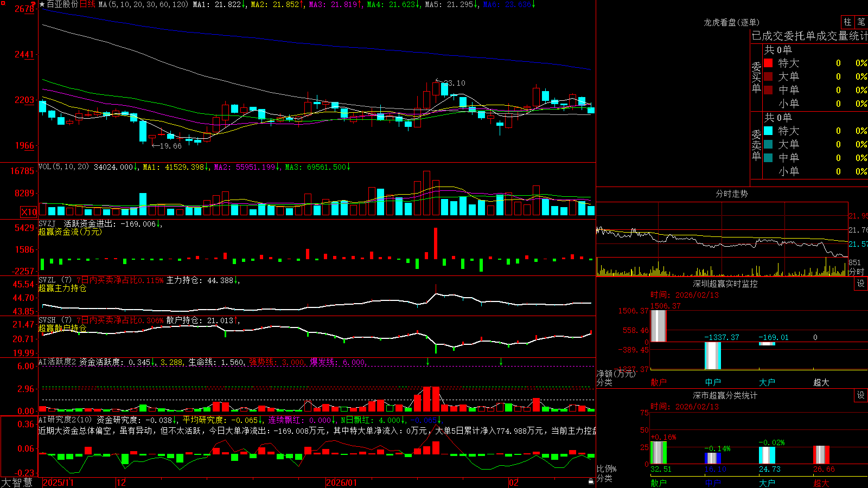Click the red square icon at top-left corner
Screen dimensions: 868x488
pos(3,3)
